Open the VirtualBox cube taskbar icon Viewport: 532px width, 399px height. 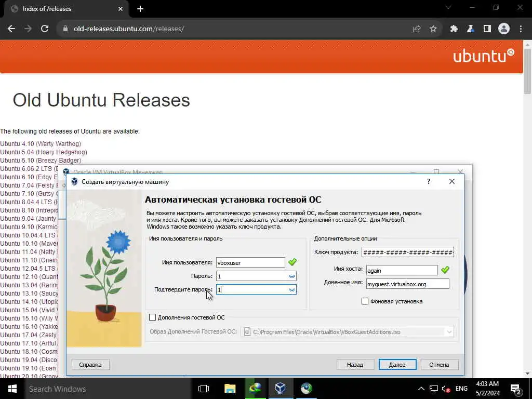coord(280,389)
